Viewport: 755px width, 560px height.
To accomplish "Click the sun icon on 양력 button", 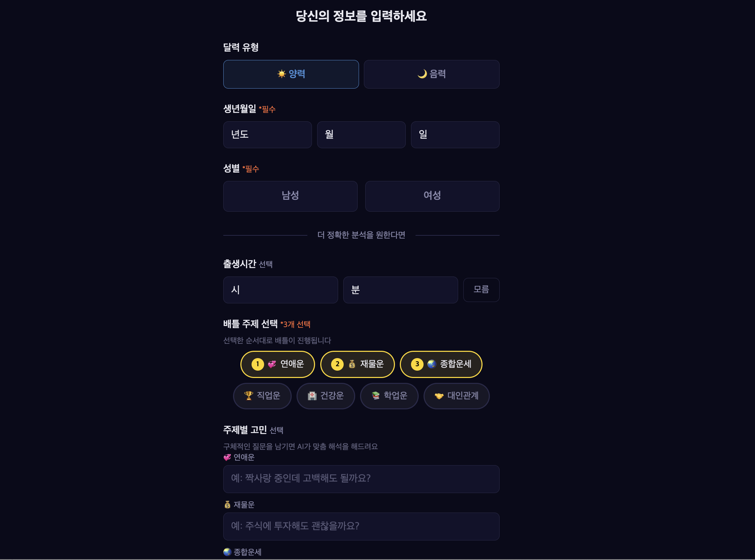I will [282, 74].
